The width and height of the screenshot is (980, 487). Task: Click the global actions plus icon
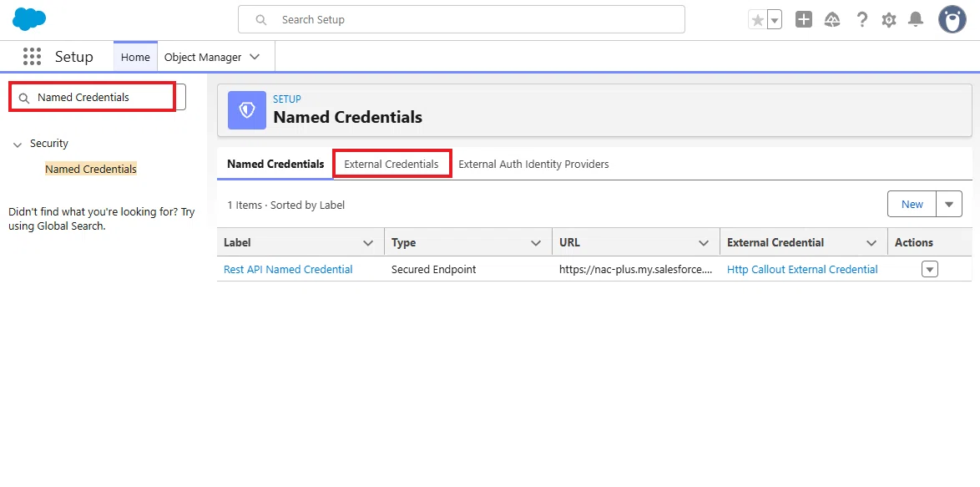click(804, 19)
